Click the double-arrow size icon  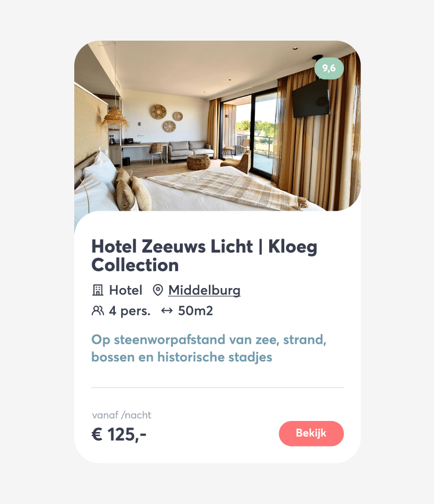[x=167, y=311]
